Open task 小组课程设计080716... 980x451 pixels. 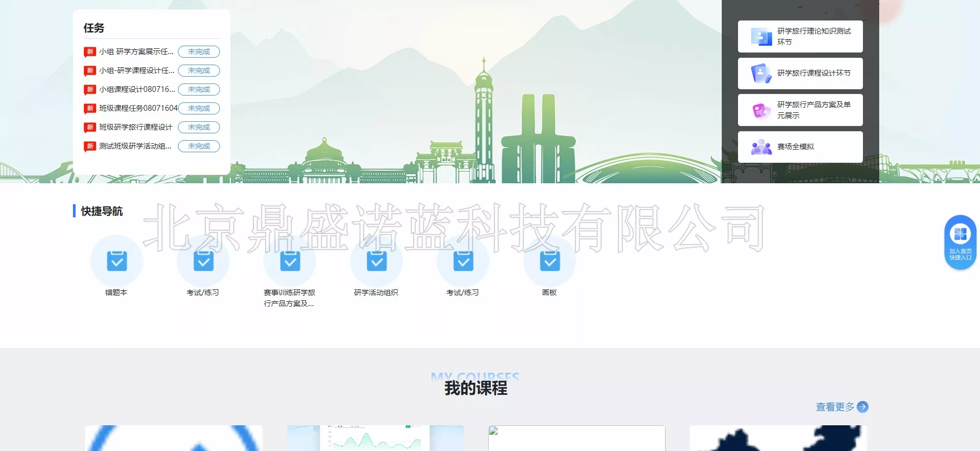[x=137, y=89]
